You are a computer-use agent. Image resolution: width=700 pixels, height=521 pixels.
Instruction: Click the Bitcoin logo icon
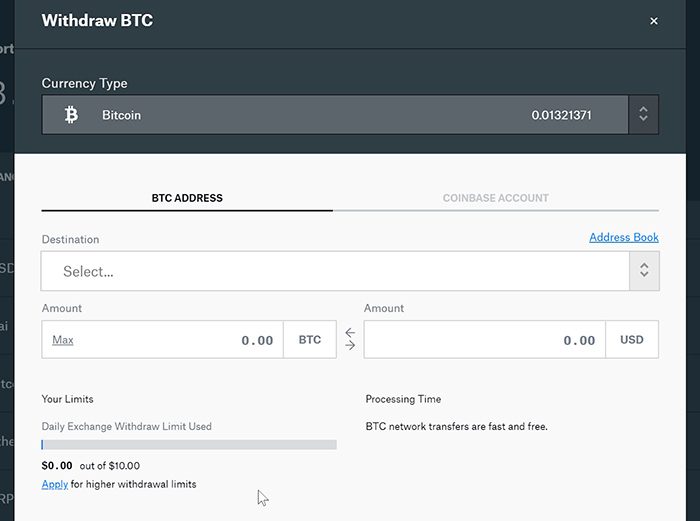pos(71,115)
